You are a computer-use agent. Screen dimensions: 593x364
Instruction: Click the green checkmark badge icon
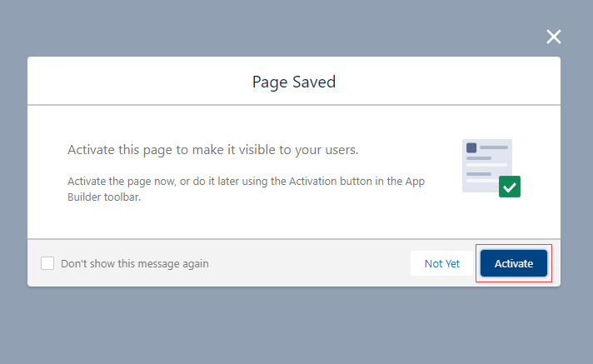pyautogui.click(x=510, y=187)
